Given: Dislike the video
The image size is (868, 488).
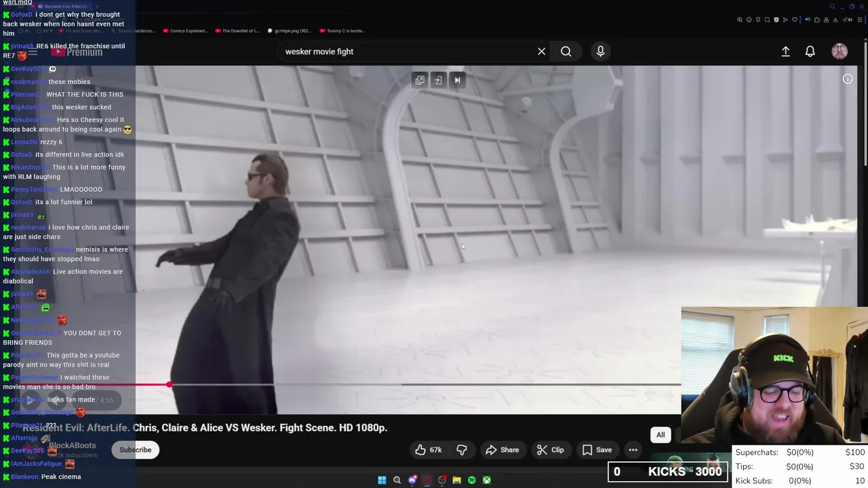Looking at the screenshot, I should coord(462,450).
